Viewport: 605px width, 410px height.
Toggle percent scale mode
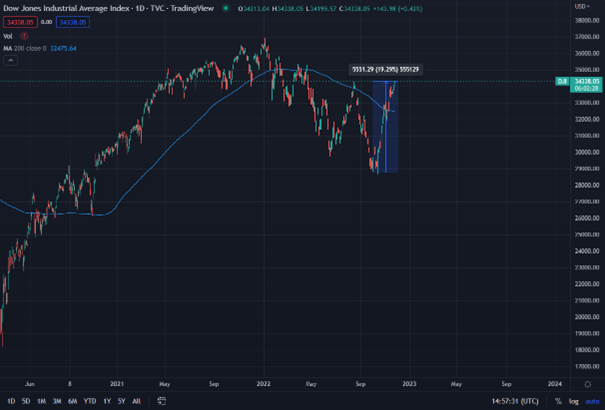click(x=558, y=401)
